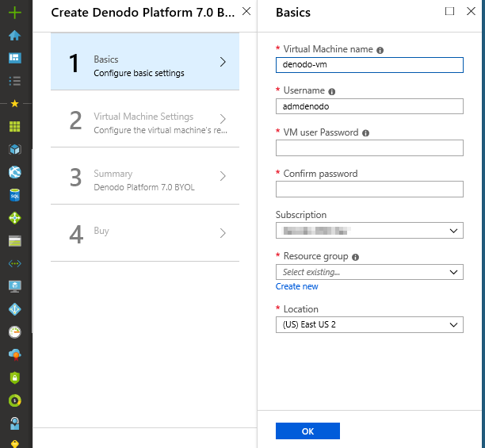This screenshot has width=485, height=448.
Task: Open the Monitor gauge icon
Action: tap(14, 332)
